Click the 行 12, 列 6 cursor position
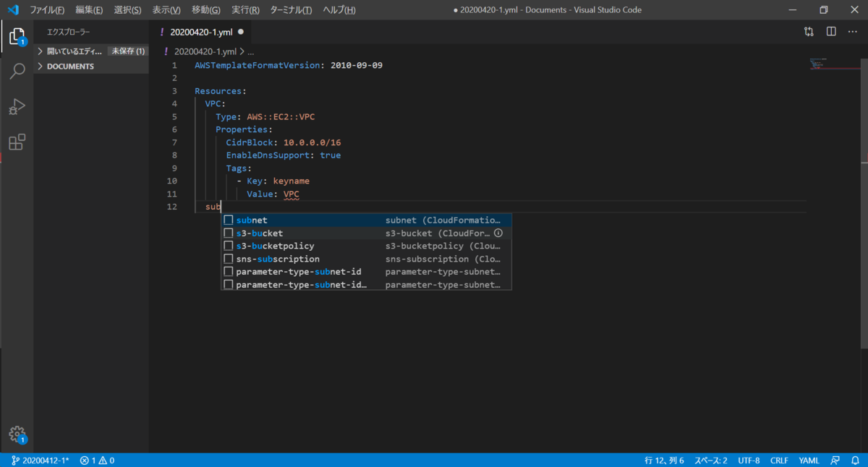Screen dimensions: 868x467 (664, 460)
